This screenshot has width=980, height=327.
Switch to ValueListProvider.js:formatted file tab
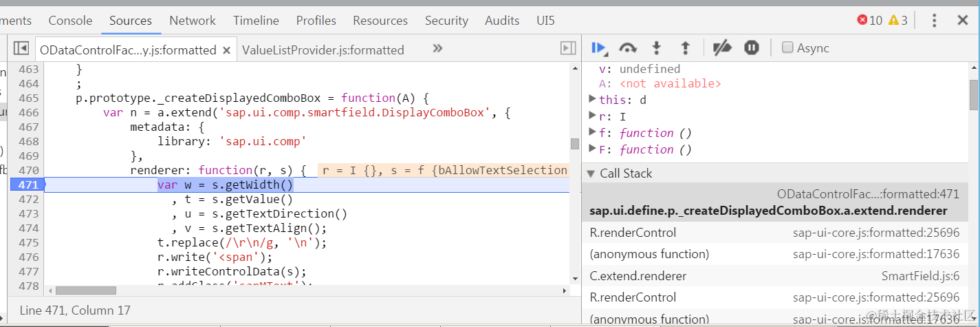323,50
